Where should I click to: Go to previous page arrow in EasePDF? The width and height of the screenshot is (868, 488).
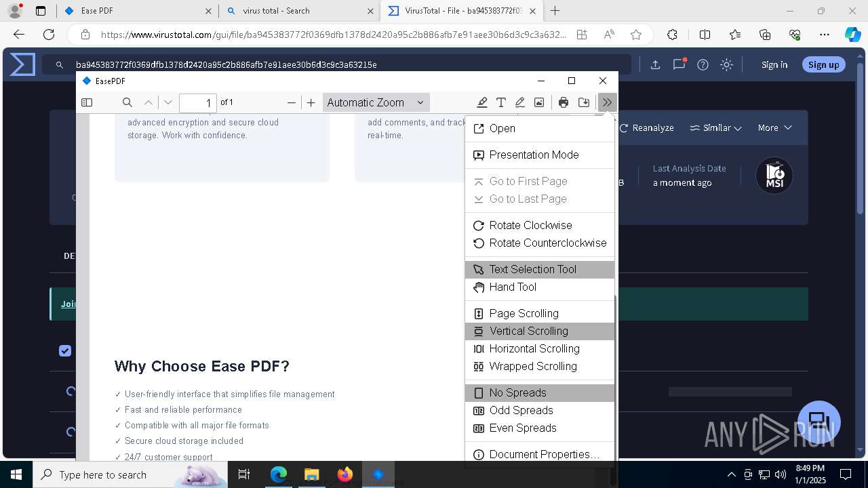click(x=149, y=102)
